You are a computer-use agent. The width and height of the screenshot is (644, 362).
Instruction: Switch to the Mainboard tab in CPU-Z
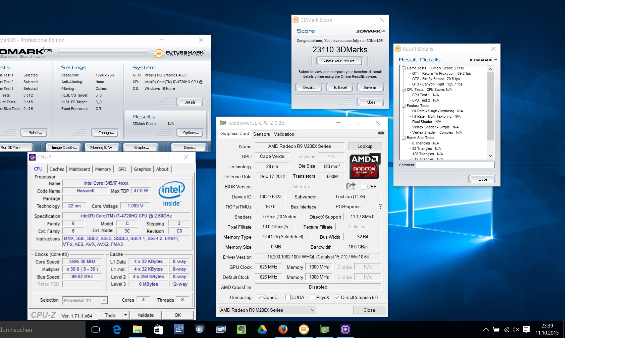(x=79, y=169)
